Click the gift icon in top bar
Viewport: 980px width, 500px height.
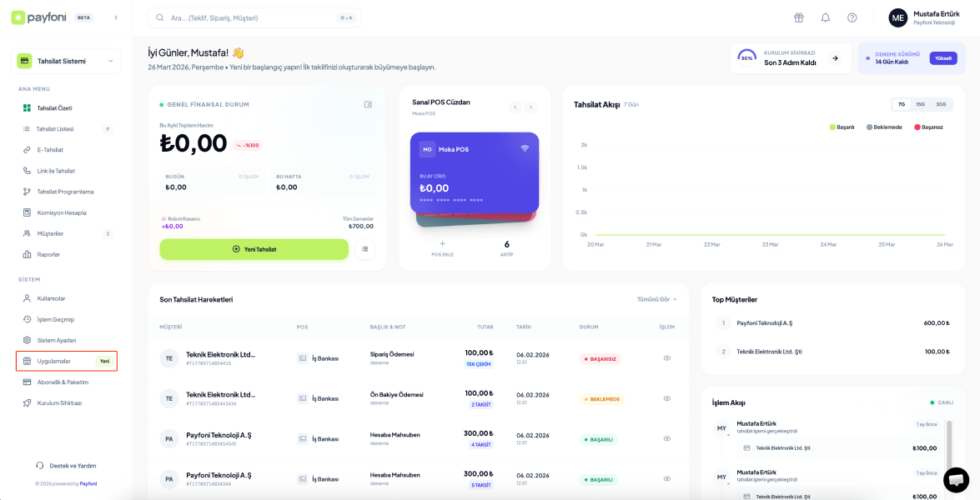coord(798,17)
